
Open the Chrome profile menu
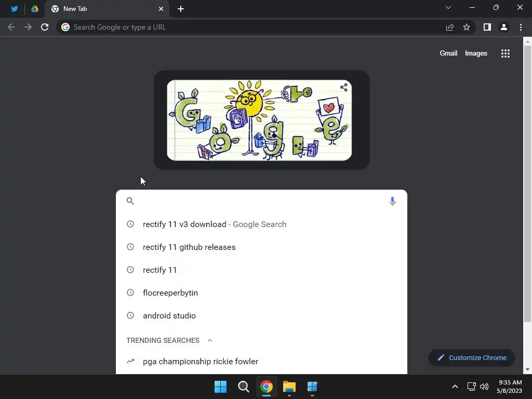504,27
